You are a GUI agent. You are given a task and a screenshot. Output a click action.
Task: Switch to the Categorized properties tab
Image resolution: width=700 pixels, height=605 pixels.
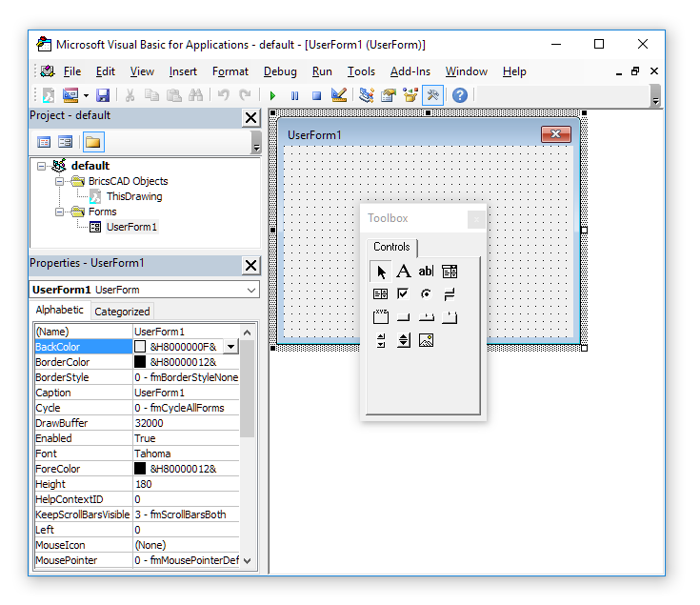click(x=122, y=312)
